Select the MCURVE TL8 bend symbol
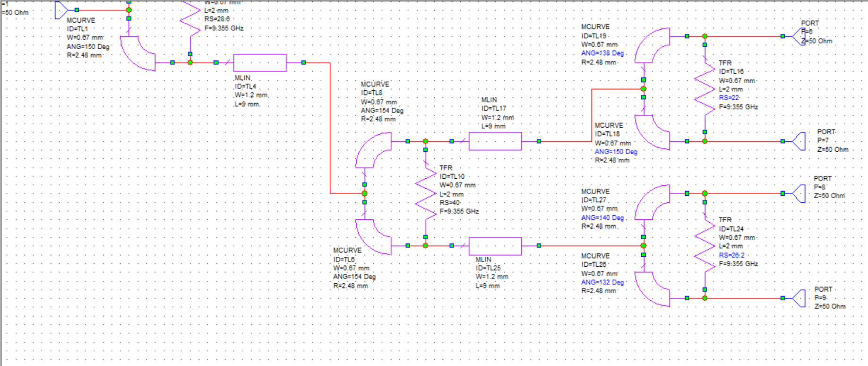This screenshot has height=366, width=868. point(373,150)
